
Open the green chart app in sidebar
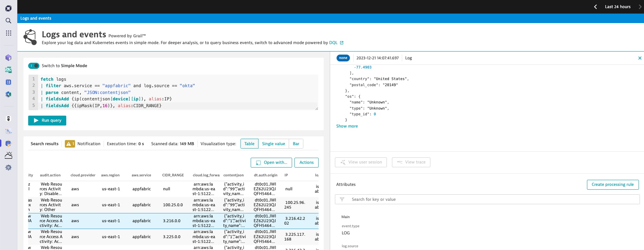tap(8, 70)
